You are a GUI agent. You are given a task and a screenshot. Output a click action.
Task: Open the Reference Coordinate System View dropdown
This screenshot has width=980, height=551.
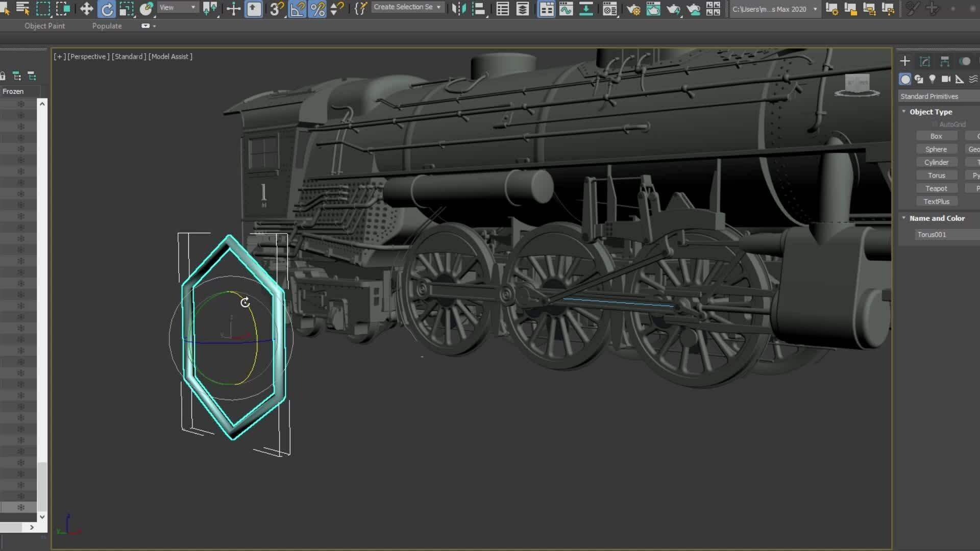click(178, 7)
